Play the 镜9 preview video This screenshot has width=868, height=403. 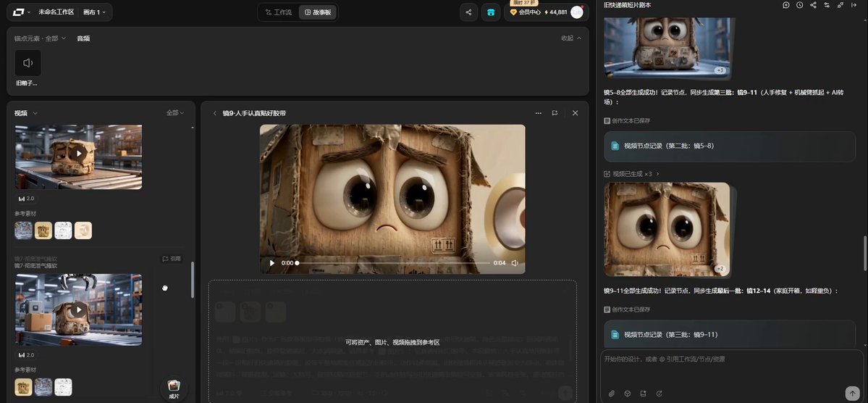coord(271,263)
